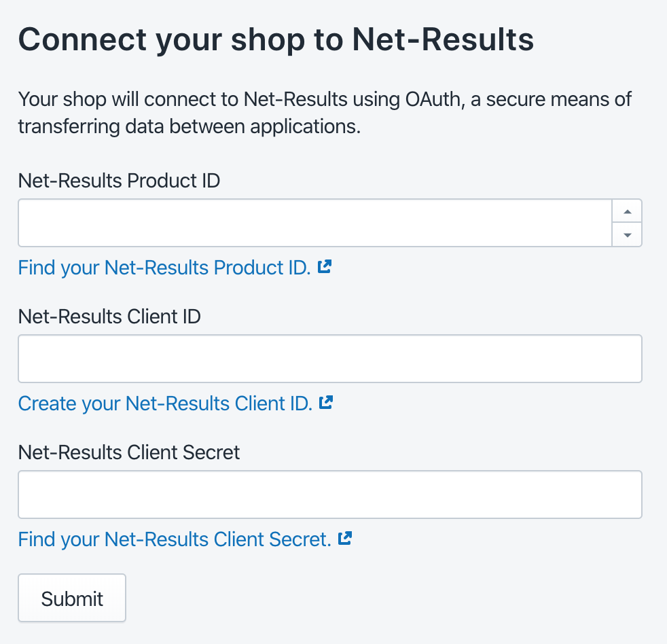Screen dimensions: 667x644
Task: Click the Net-Results Client ID label
Action: point(109,317)
